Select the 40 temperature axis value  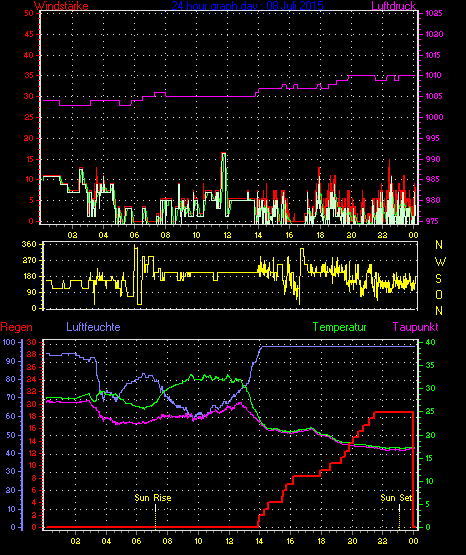pos(430,342)
